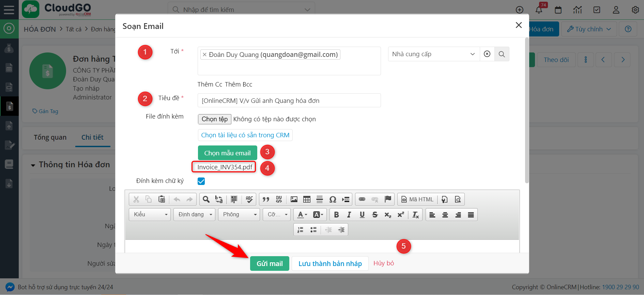Image resolution: width=644 pixels, height=295 pixels.
Task: Click the insert image icon
Action: click(294, 199)
